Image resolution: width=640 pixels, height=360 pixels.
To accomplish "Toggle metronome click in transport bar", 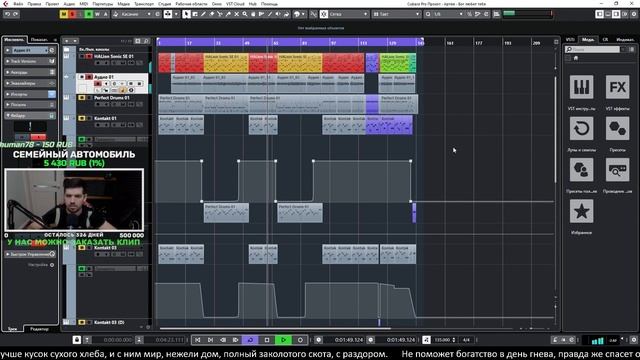I will click(x=554, y=340).
